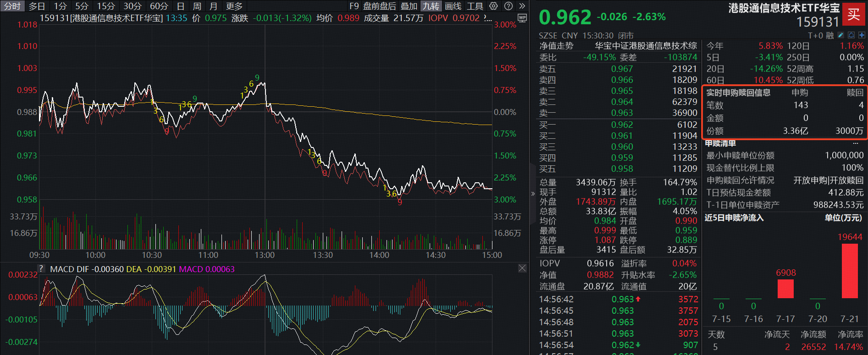Set a price alert bell icon

point(851,35)
